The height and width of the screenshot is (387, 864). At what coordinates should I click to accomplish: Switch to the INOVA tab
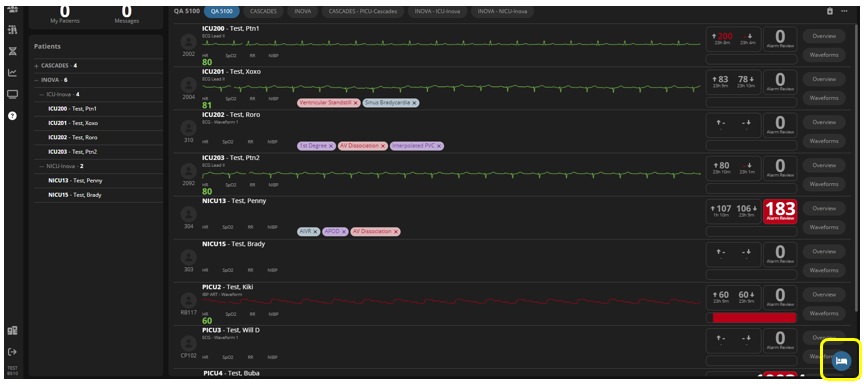tap(303, 11)
